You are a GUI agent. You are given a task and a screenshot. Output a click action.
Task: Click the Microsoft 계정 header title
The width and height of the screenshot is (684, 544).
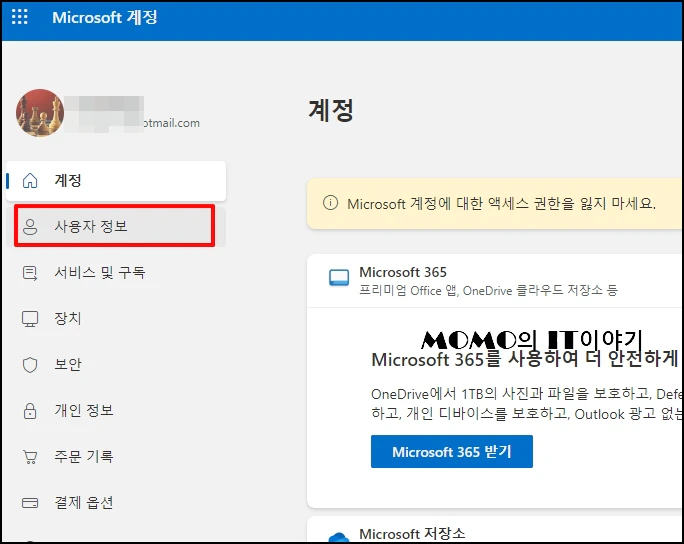click(x=105, y=17)
